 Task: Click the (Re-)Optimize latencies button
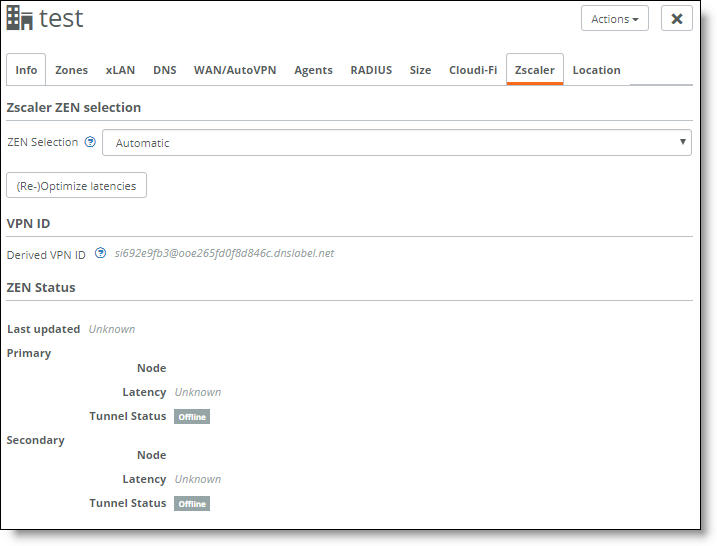coord(76,185)
